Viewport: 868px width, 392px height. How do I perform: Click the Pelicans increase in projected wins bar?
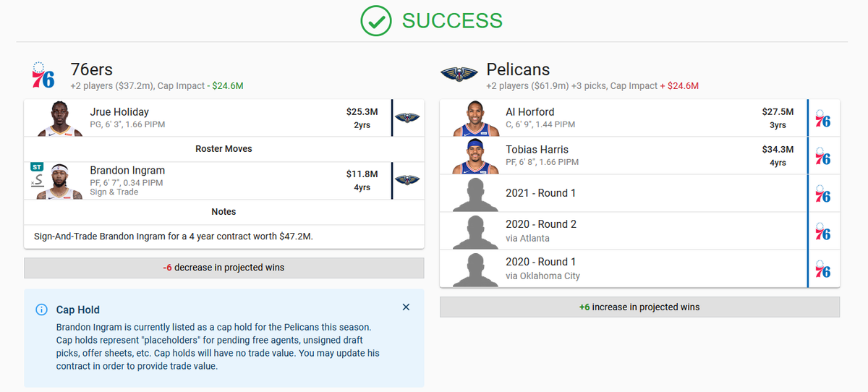coord(639,307)
